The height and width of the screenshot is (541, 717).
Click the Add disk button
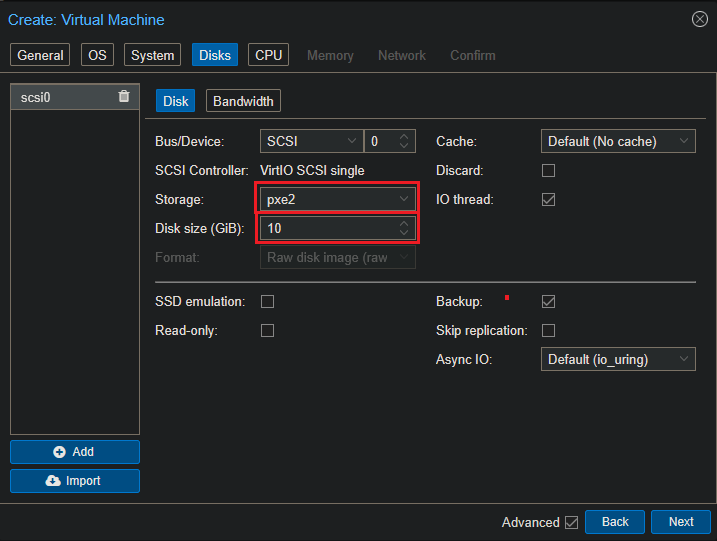click(x=75, y=452)
